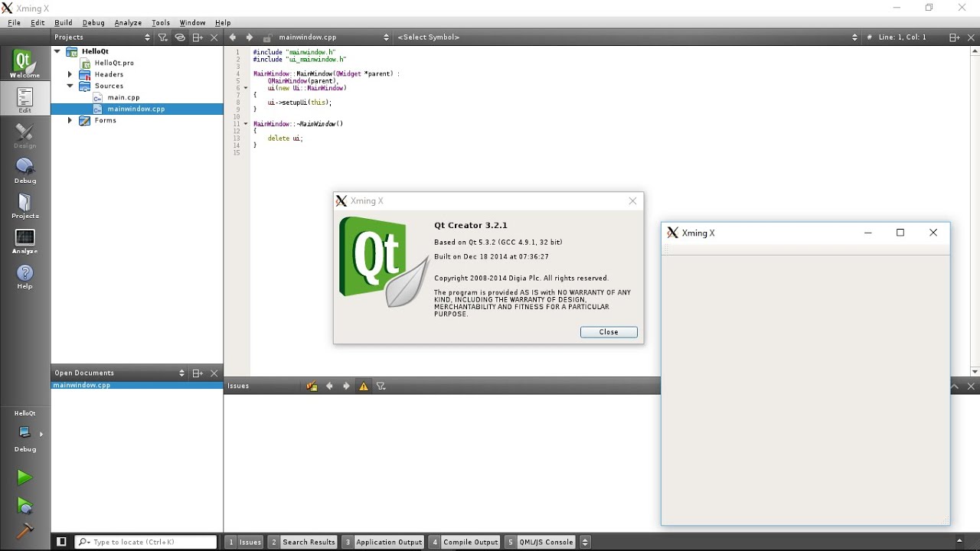Image resolution: width=980 pixels, height=551 pixels.
Task: Show the Issues output tab
Action: tap(244, 542)
